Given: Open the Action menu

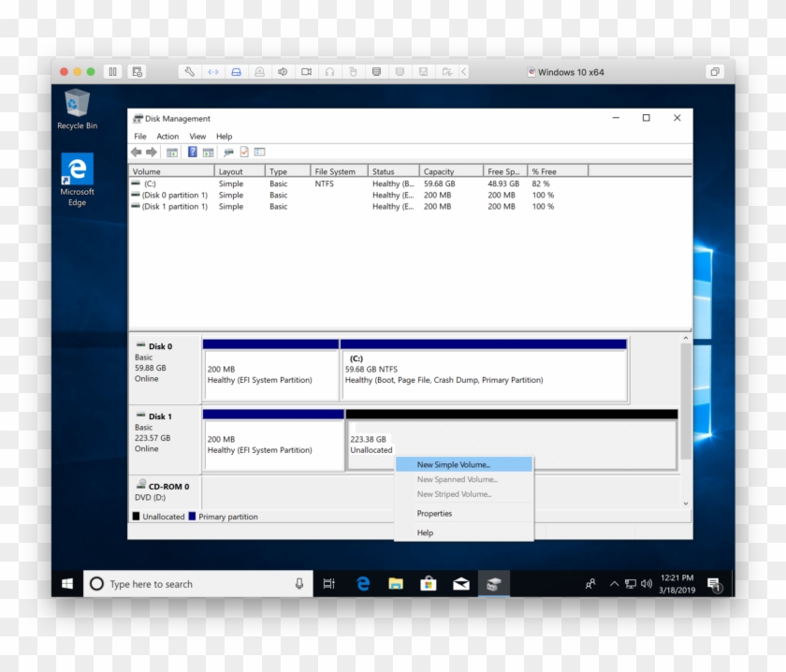Looking at the screenshot, I should coord(167,136).
